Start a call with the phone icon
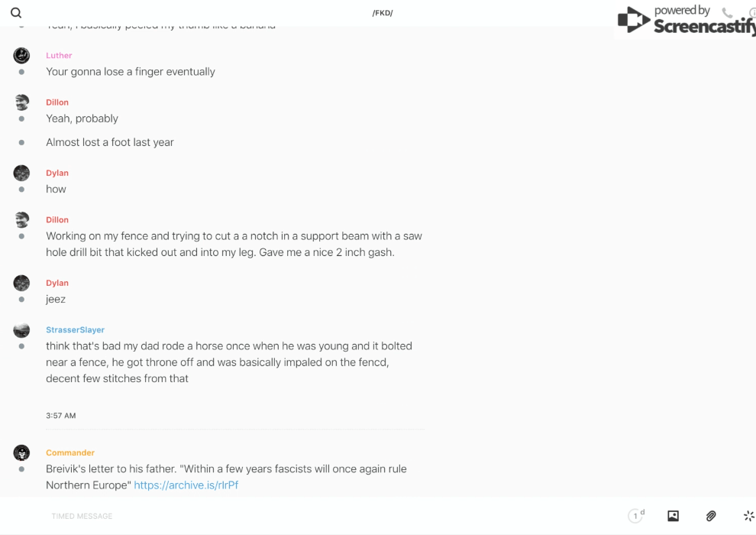 pos(727,13)
